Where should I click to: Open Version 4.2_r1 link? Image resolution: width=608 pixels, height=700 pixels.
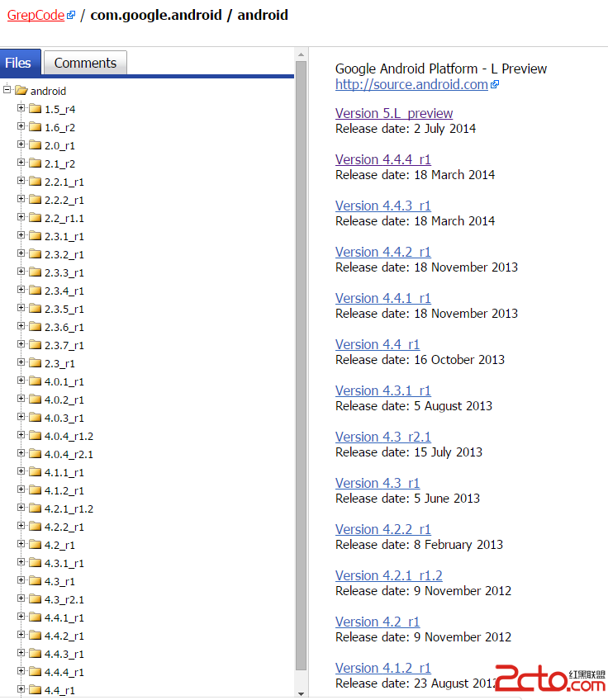(378, 622)
